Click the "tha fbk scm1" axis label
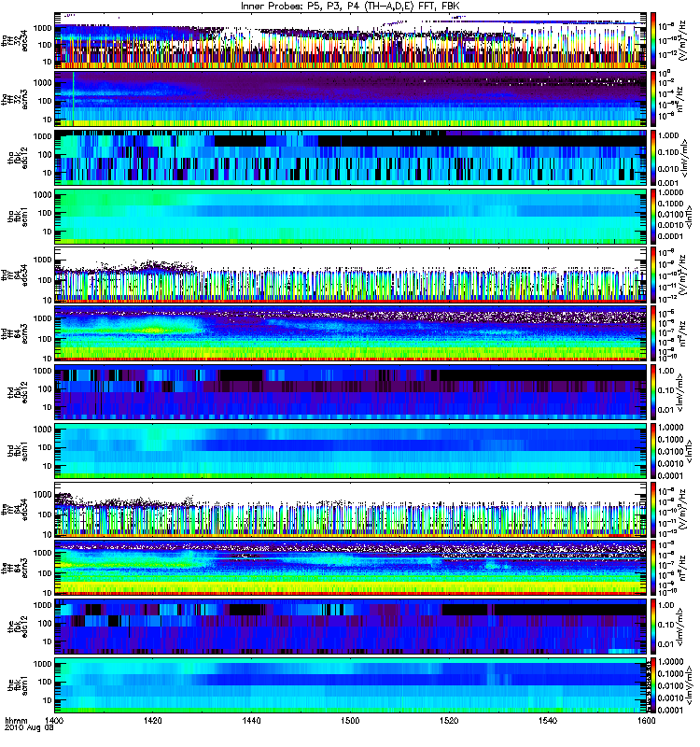This screenshot has height=747, width=700. tap(18, 217)
